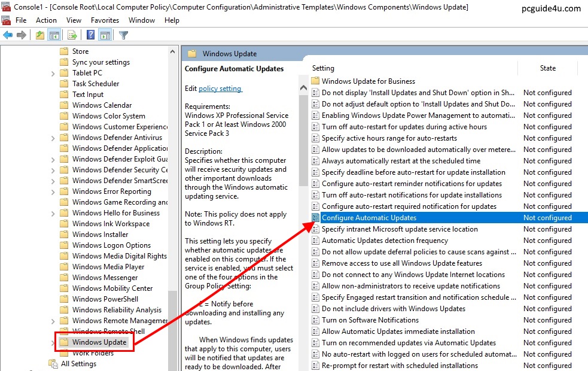Click the console tree scrollbar up arrow

click(173, 51)
